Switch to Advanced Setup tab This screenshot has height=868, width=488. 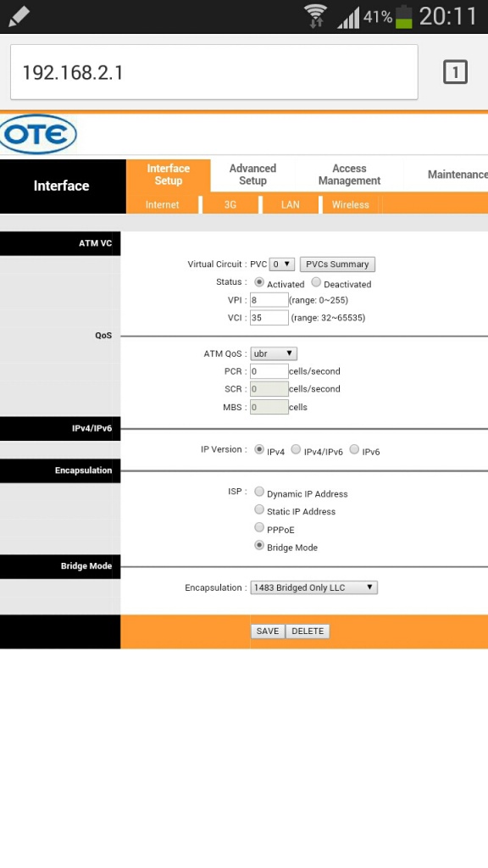click(252, 175)
